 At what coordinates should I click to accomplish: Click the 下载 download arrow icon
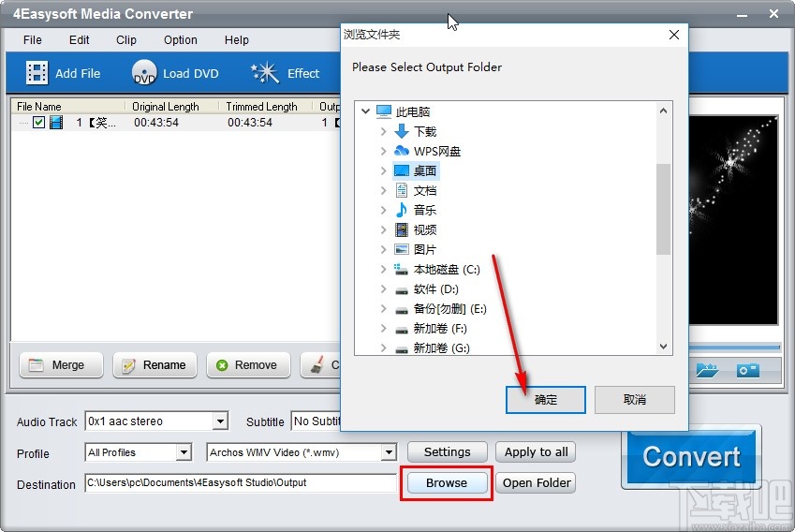[402, 131]
